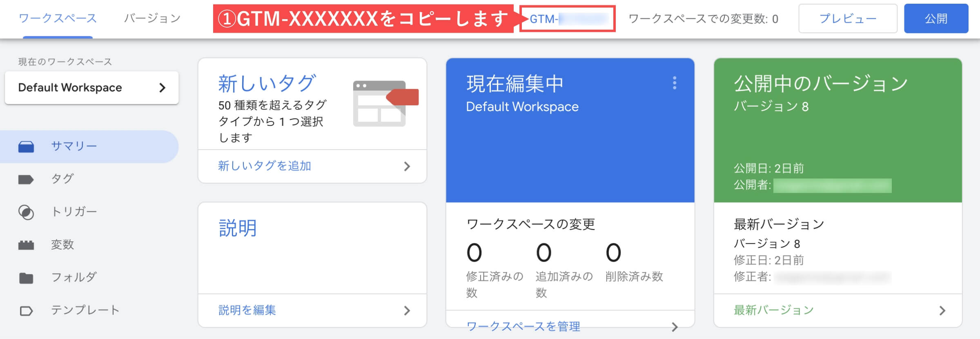Open the サマリー sidebar item
The image size is (980, 339).
pyautogui.click(x=89, y=147)
